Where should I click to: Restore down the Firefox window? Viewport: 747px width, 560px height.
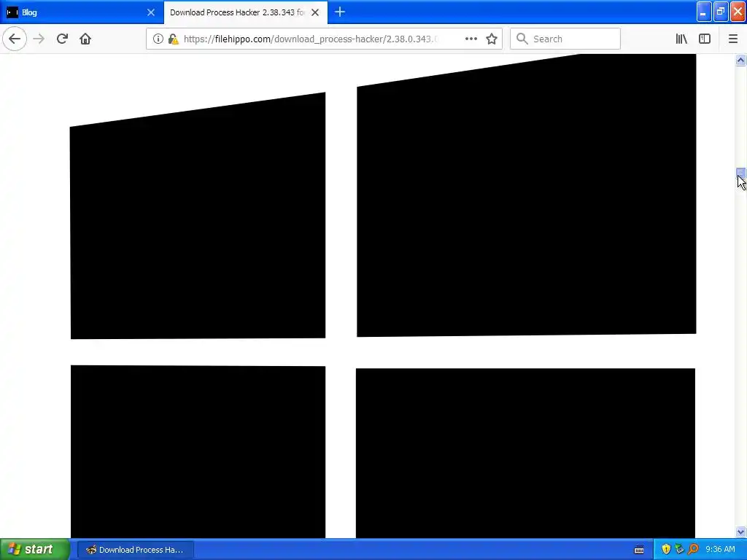click(x=721, y=12)
